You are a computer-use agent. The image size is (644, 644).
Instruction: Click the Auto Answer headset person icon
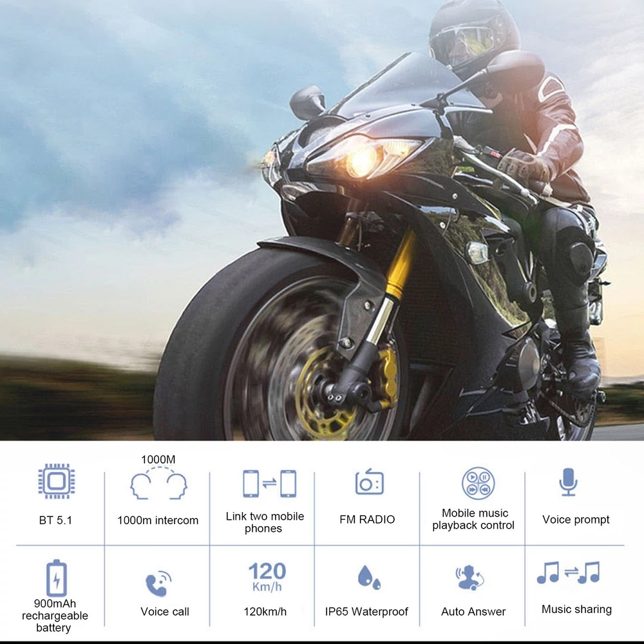[x=471, y=578]
